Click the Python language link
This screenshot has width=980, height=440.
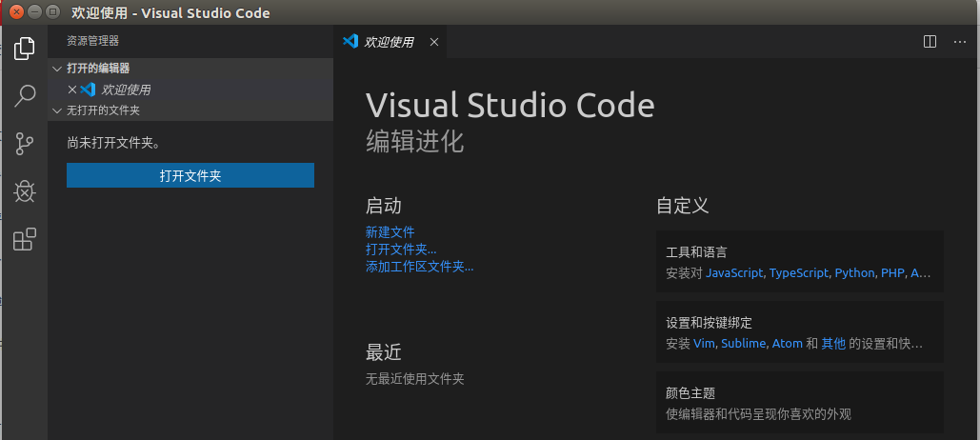tap(854, 273)
